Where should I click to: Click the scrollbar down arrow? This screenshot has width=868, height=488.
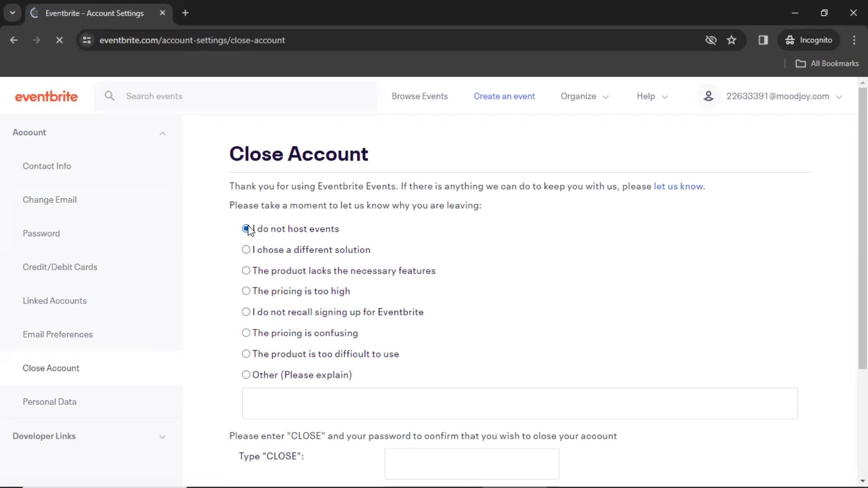863,481
